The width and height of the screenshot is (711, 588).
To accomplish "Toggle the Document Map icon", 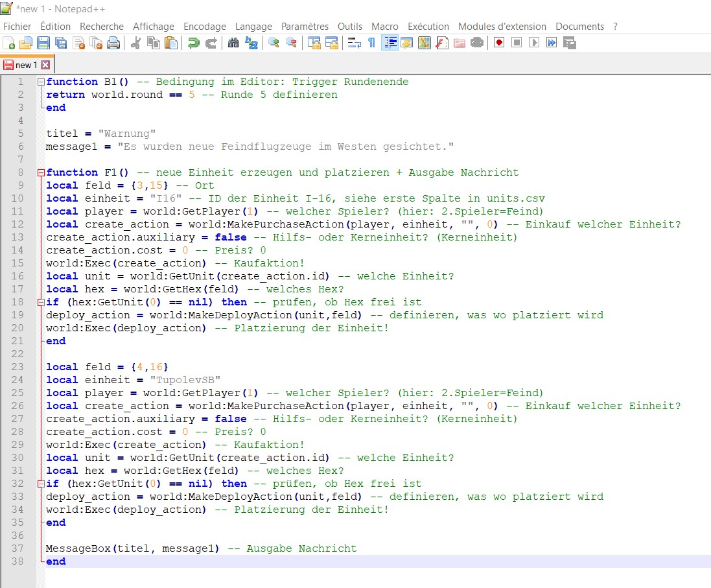I will click(425, 43).
